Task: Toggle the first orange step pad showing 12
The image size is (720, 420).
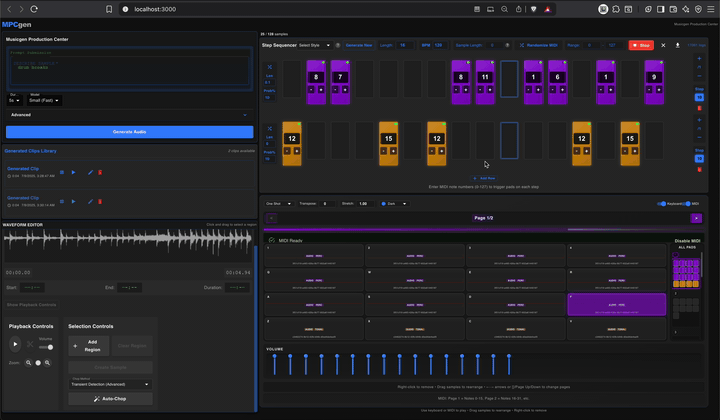Action: click(x=292, y=144)
